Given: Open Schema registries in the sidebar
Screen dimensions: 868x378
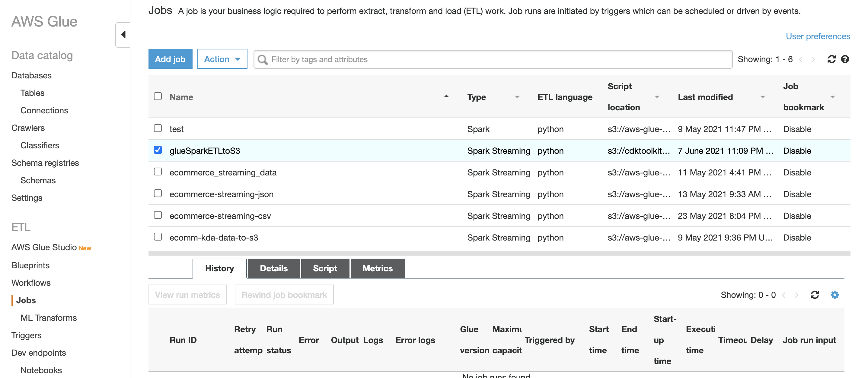Looking at the screenshot, I should (45, 163).
